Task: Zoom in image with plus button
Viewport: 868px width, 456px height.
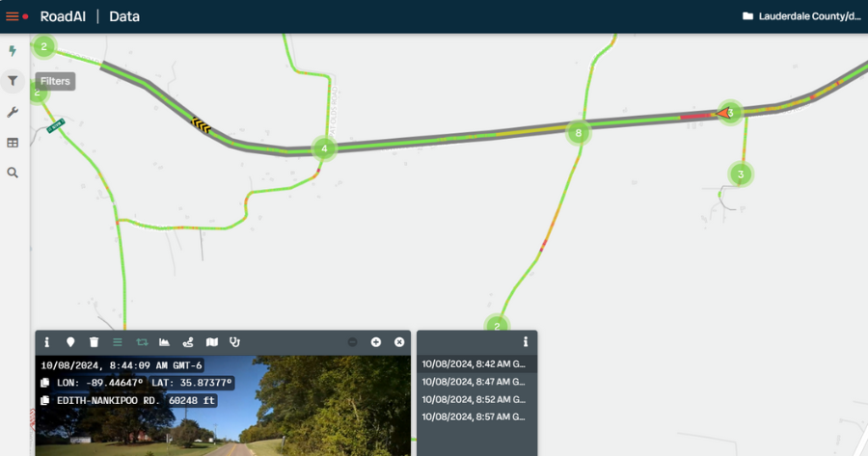Action: 376,342
